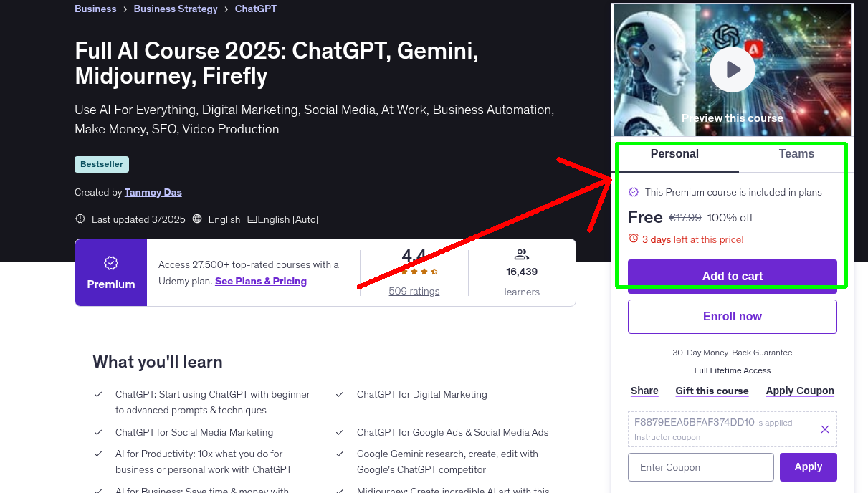868x493 pixels.
Task: Remove the applied instructor coupon
Action: (824, 429)
